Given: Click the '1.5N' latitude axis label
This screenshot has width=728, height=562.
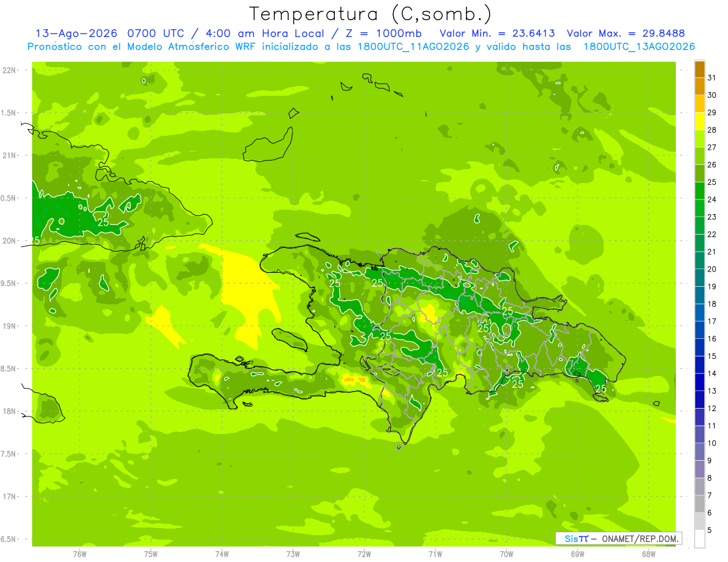Looking at the screenshot, I should (x=8, y=113).
